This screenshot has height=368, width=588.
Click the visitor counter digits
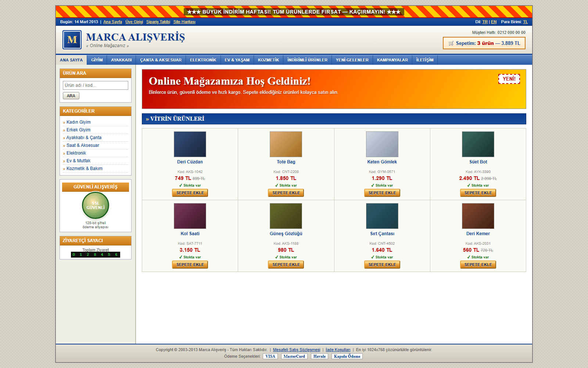(96, 255)
